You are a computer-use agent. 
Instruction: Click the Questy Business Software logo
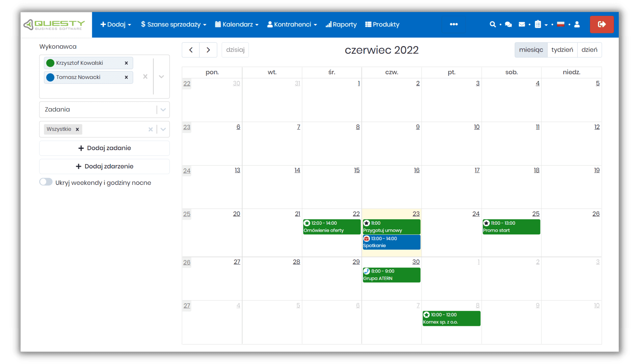click(54, 25)
